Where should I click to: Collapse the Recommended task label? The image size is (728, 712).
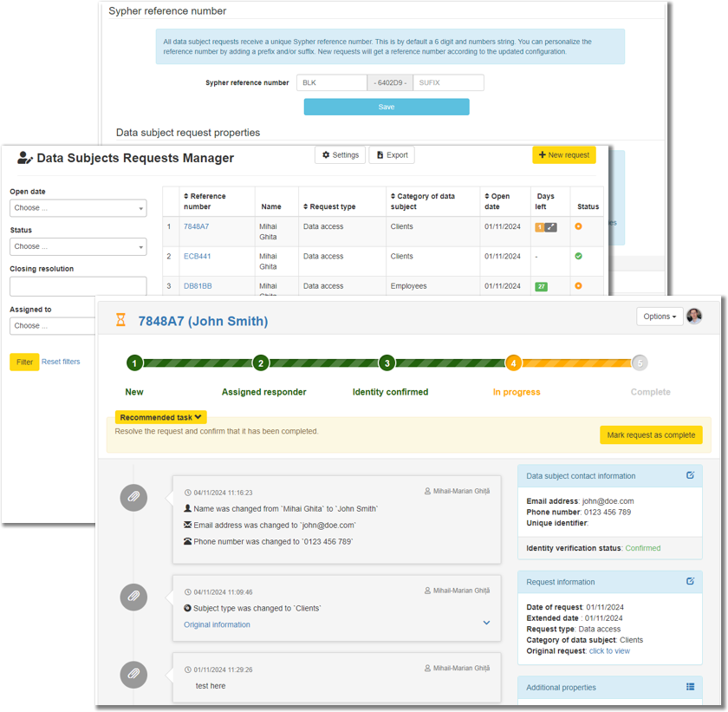161,417
